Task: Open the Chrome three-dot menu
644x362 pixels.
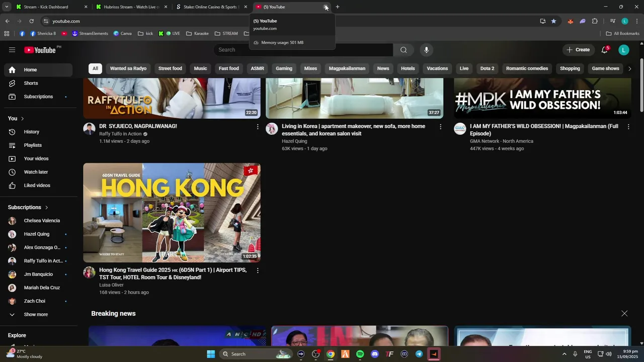Action: 637,21
